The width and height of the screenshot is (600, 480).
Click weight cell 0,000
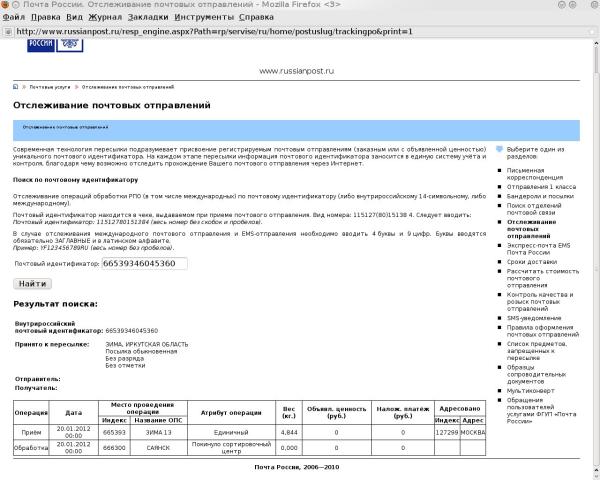289,448
